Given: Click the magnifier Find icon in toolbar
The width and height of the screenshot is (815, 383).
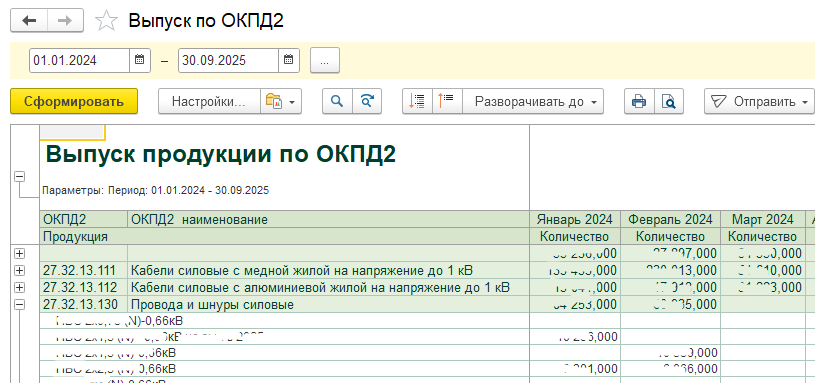Looking at the screenshot, I should point(337,101).
